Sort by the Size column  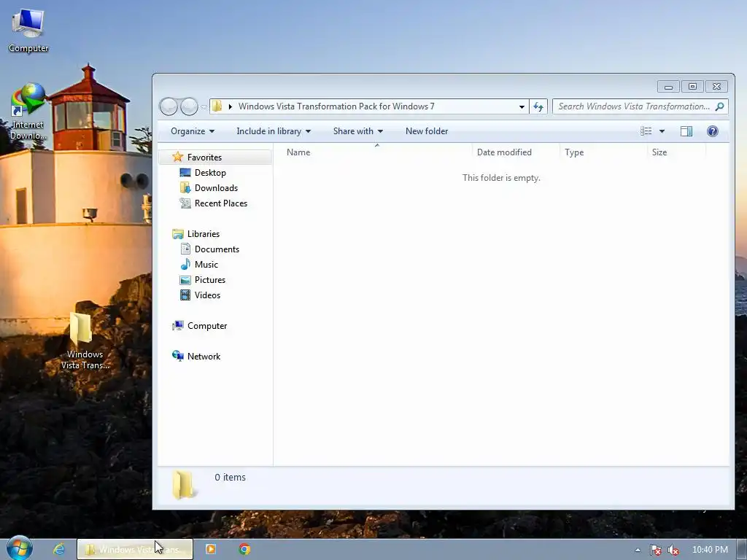coord(676,152)
